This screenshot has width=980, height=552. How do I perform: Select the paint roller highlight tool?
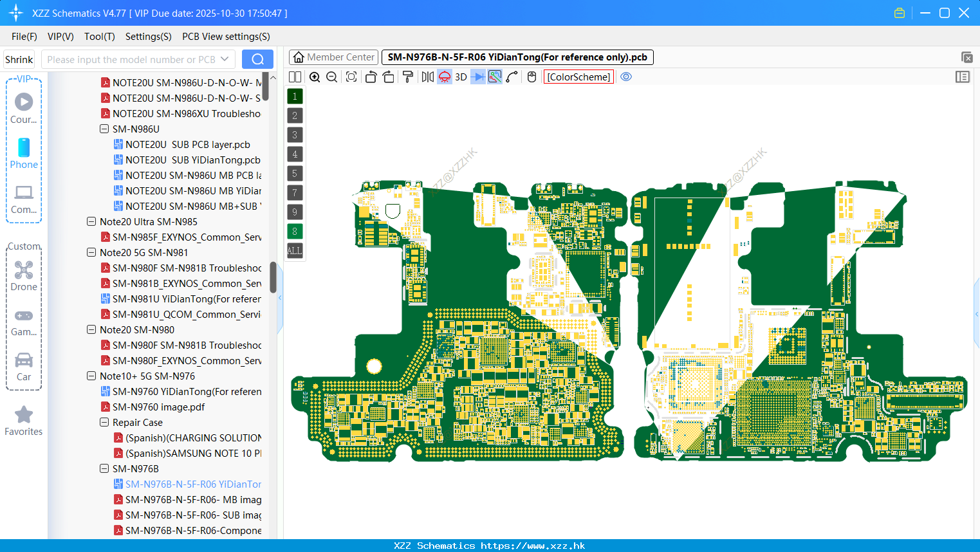tap(408, 77)
